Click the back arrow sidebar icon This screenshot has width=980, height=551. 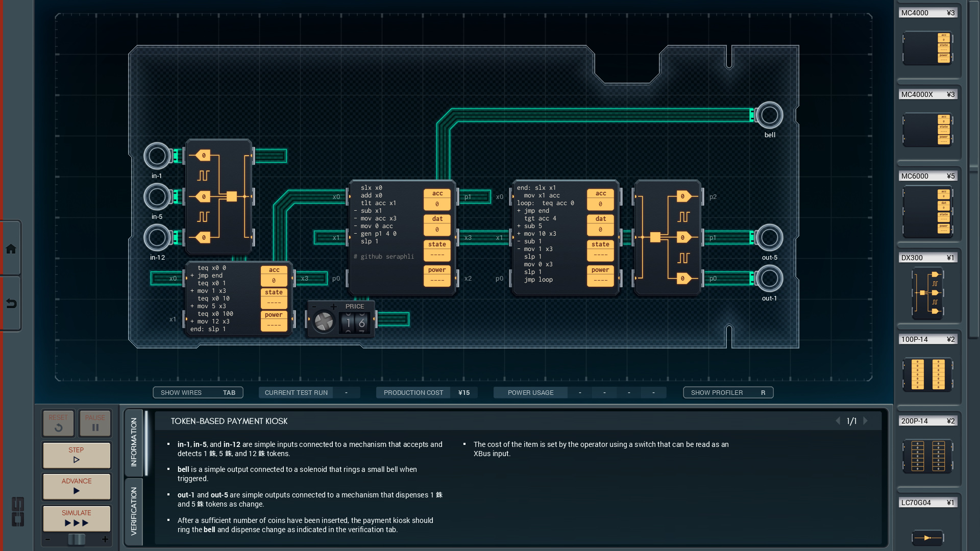click(x=11, y=304)
